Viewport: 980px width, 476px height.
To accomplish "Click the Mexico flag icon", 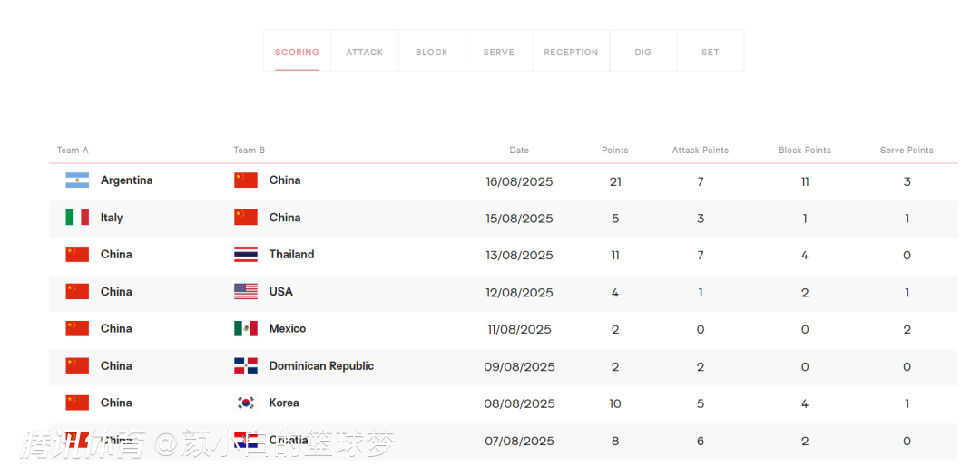I will point(246,329).
